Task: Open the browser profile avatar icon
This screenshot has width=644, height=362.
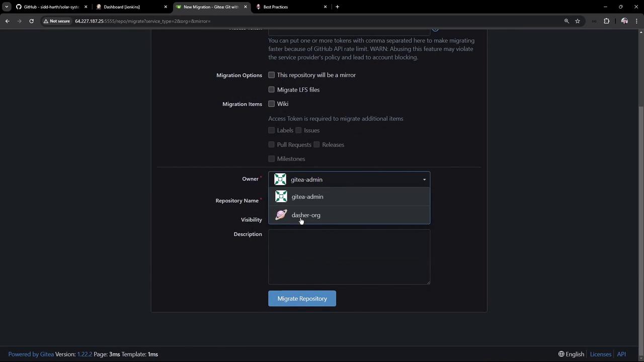Action: (x=624, y=21)
